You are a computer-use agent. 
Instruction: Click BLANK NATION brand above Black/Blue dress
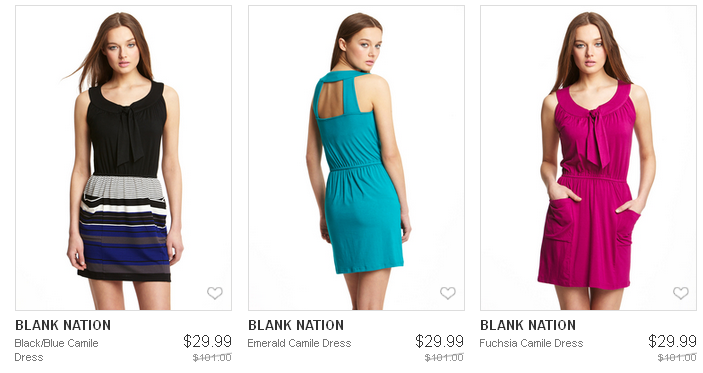[x=63, y=325]
